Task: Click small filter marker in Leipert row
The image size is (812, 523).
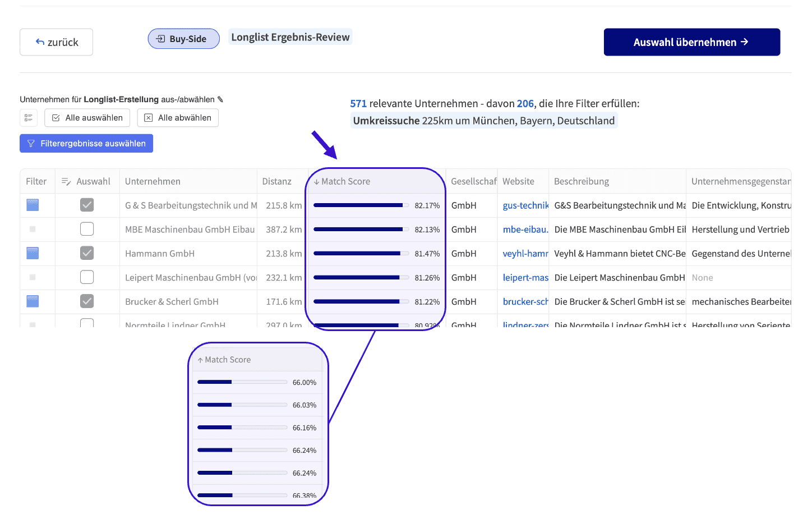Action: tap(33, 277)
